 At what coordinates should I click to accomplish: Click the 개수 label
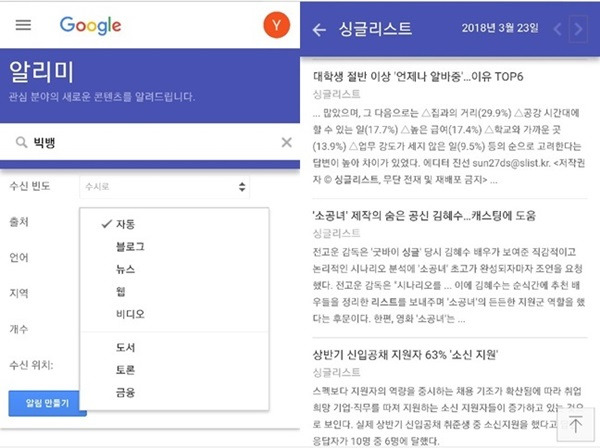19,329
